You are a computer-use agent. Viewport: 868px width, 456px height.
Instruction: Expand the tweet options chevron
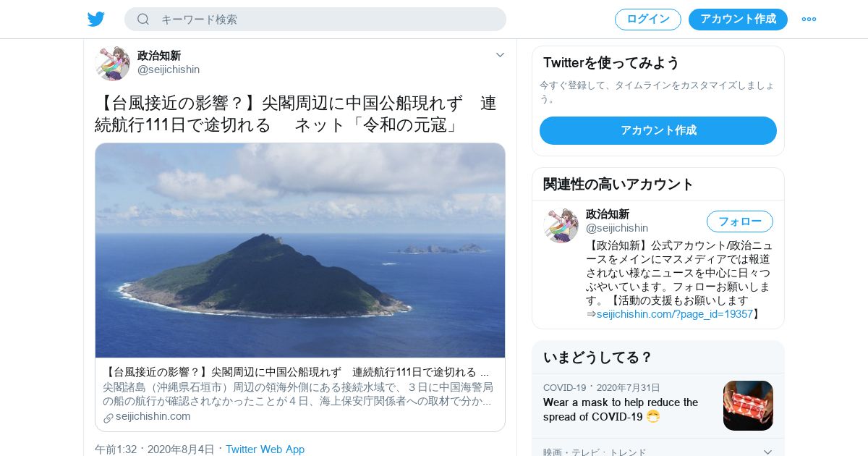click(500, 55)
